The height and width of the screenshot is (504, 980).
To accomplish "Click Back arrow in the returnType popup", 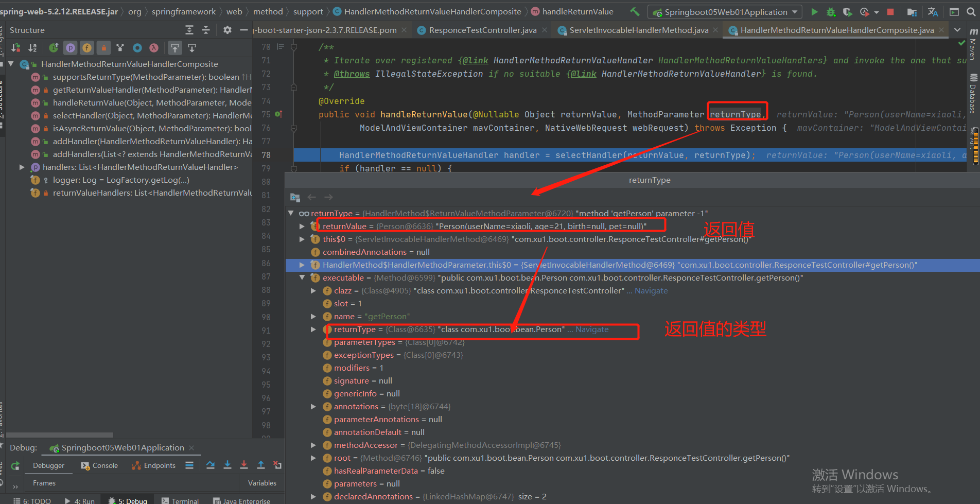I will coord(311,197).
